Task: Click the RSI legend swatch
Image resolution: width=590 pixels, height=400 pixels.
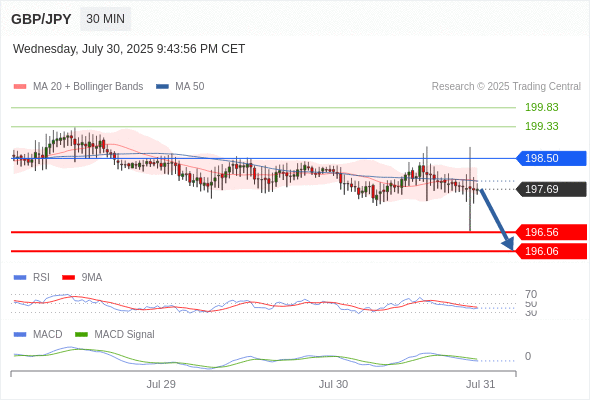Action: coord(20,278)
